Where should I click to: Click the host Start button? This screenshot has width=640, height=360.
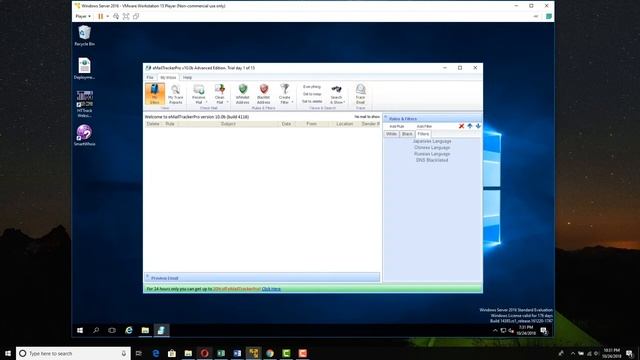coord(8,353)
